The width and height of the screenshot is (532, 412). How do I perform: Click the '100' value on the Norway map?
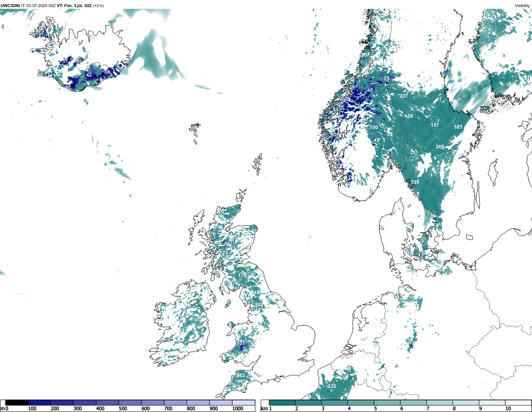(x=374, y=128)
